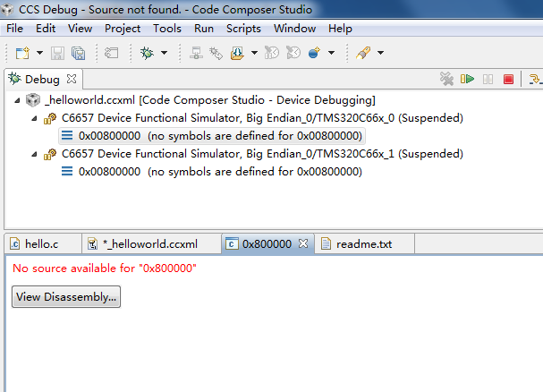Click the View Disassembly button
Viewport: 543px width, 392px height.
coord(66,297)
